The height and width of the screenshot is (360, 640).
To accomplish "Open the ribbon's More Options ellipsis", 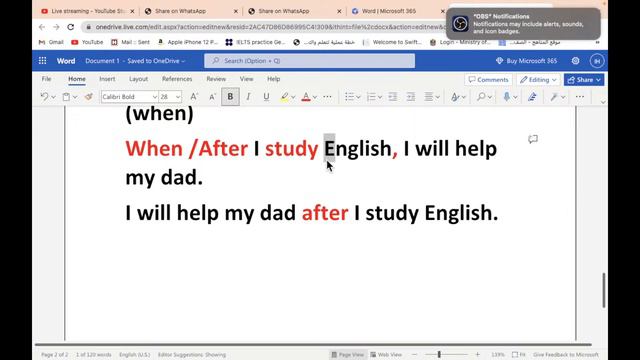I will click(x=580, y=97).
